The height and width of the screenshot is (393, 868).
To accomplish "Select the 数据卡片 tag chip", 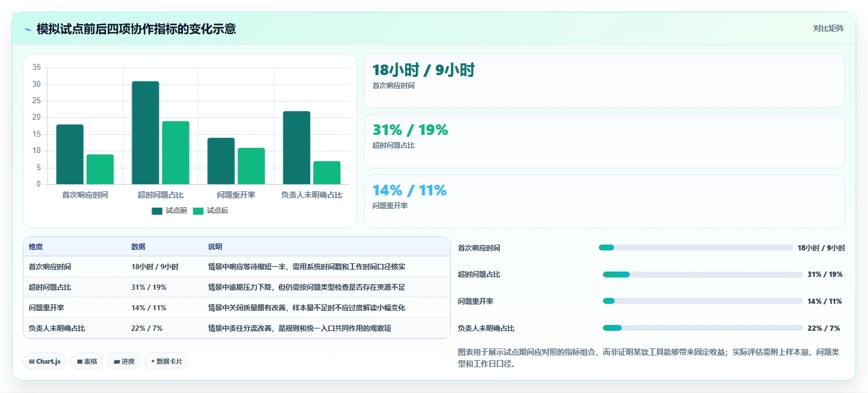I will click(167, 361).
